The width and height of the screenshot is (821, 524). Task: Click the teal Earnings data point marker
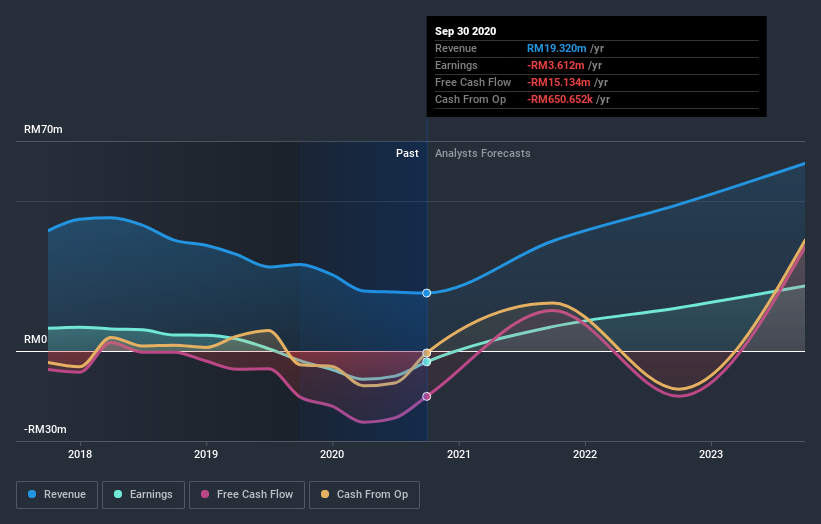point(427,362)
